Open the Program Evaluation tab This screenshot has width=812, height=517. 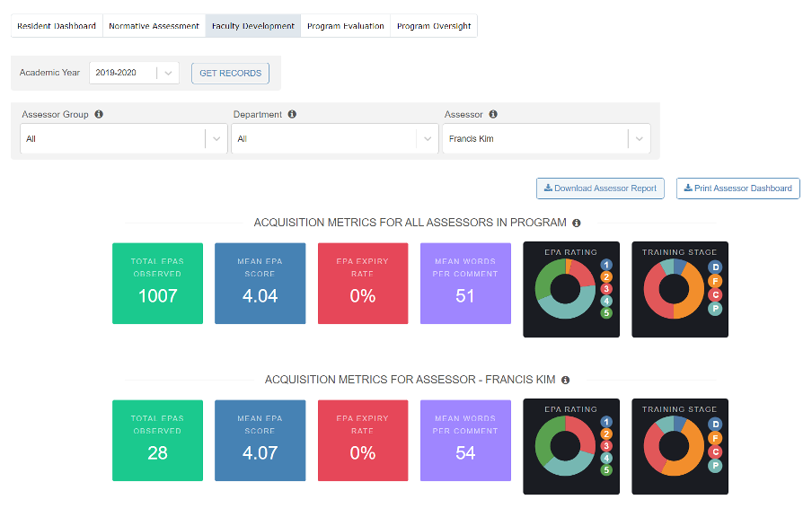(346, 26)
